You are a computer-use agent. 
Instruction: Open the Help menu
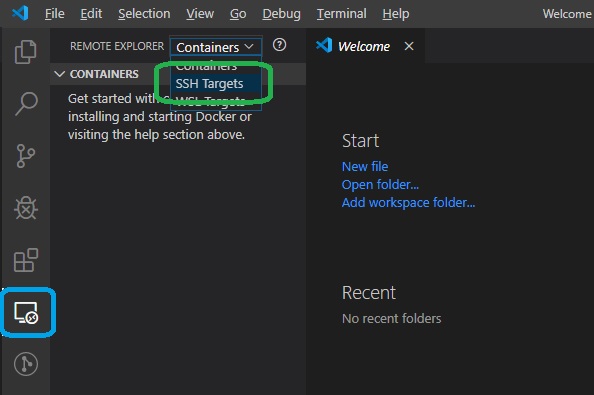coord(396,14)
